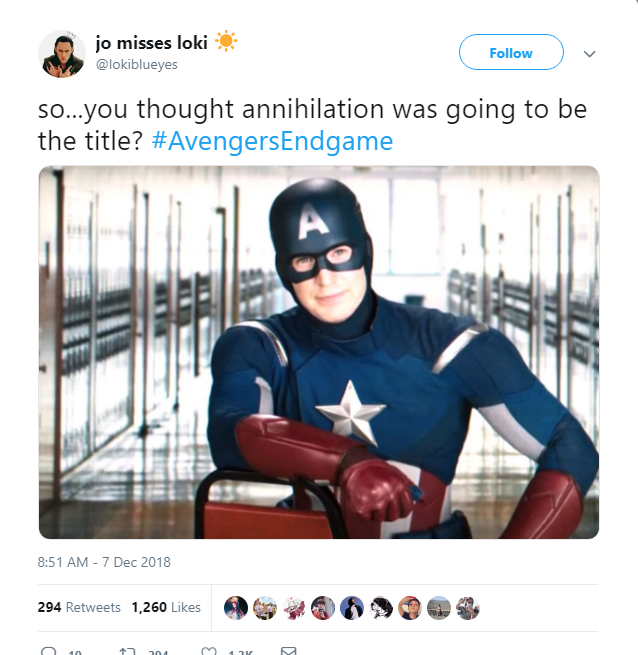Click the reply speech bubble icon
The image size is (638, 655).
[48, 651]
